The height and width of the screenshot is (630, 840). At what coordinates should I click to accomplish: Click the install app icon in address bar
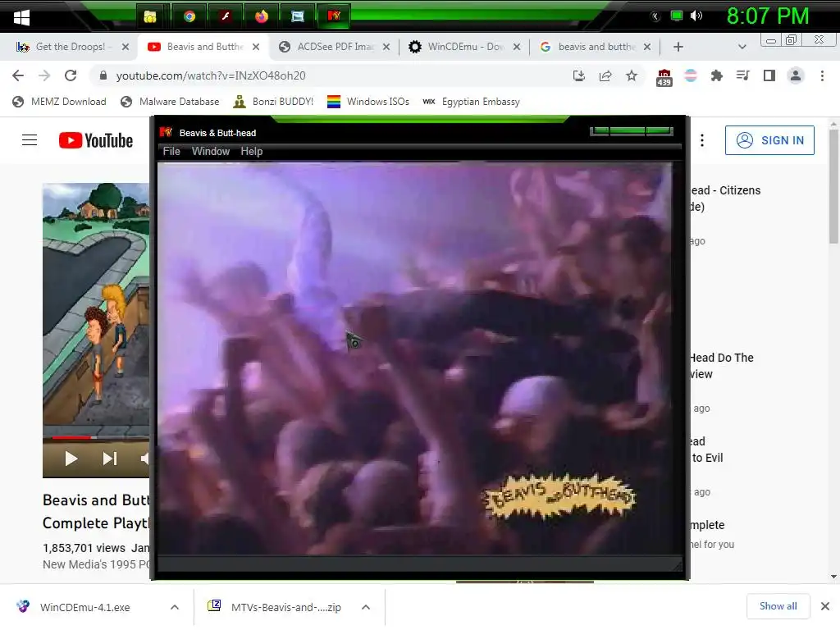tap(579, 75)
